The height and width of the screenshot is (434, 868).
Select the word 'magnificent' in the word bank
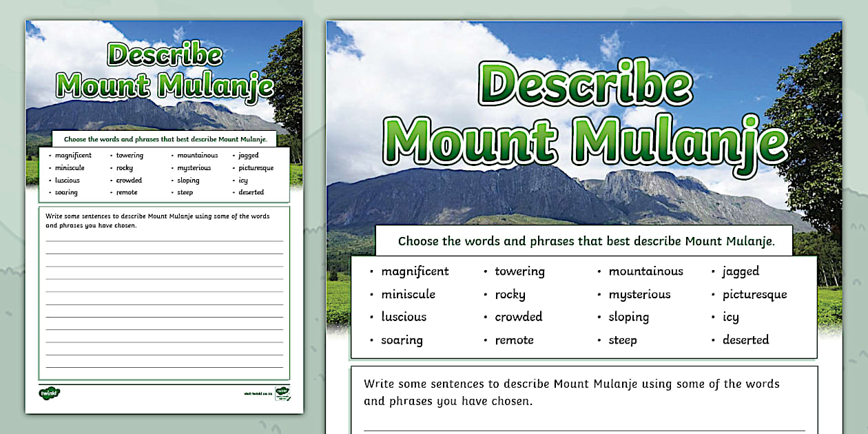[415, 271]
